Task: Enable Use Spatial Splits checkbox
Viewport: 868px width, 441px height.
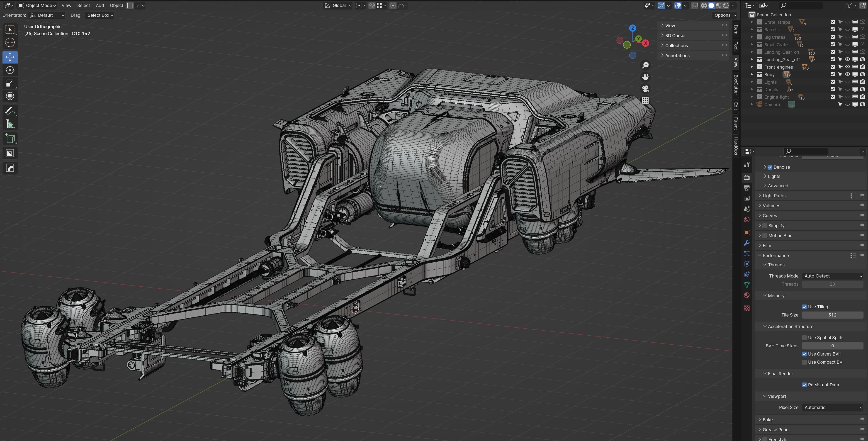Action: [x=804, y=338]
